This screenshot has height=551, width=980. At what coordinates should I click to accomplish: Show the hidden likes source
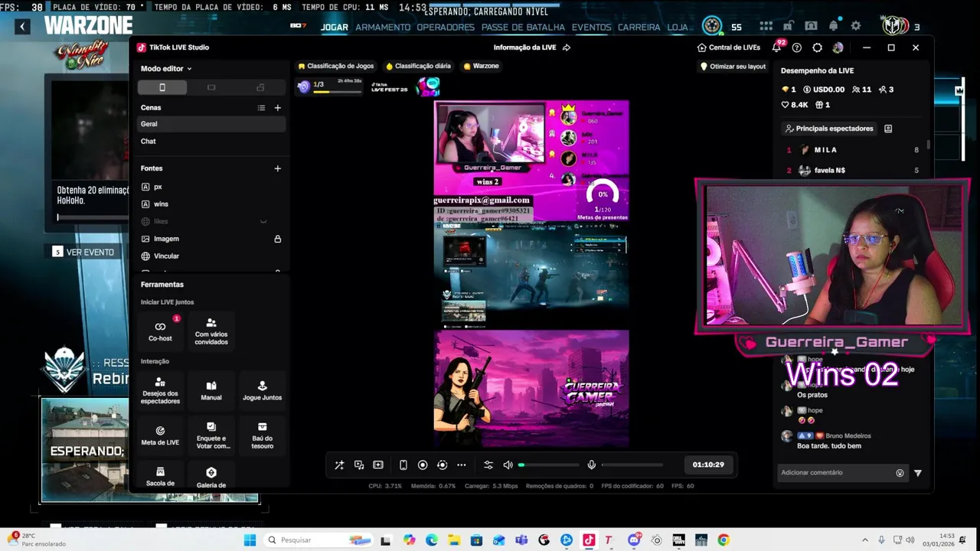coord(263,221)
